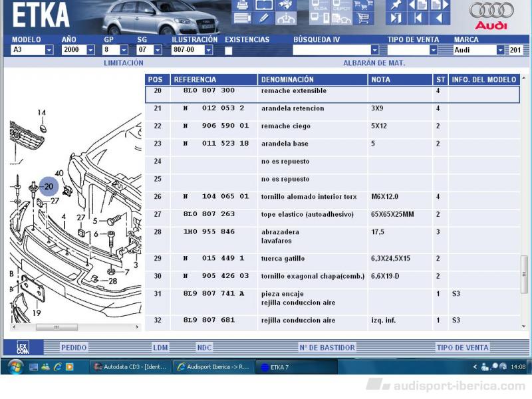Open ALBARÁN DE MAT. section
The height and width of the screenshot is (399, 532).
click(x=374, y=63)
